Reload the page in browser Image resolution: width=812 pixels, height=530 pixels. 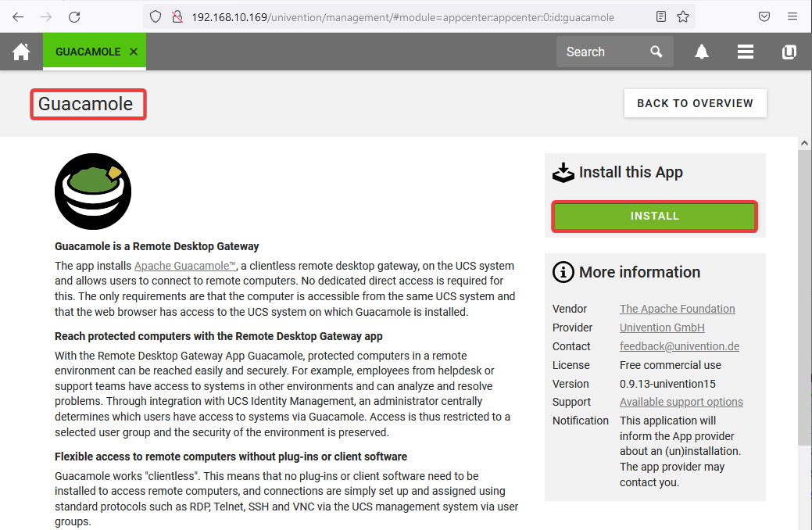(74, 16)
